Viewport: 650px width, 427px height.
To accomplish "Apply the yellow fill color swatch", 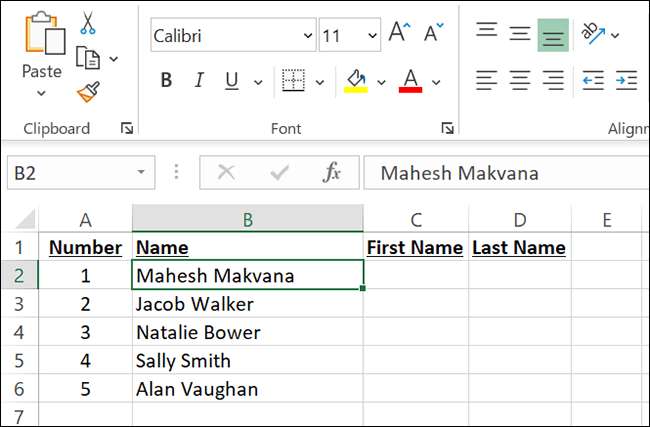I will click(x=355, y=80).
